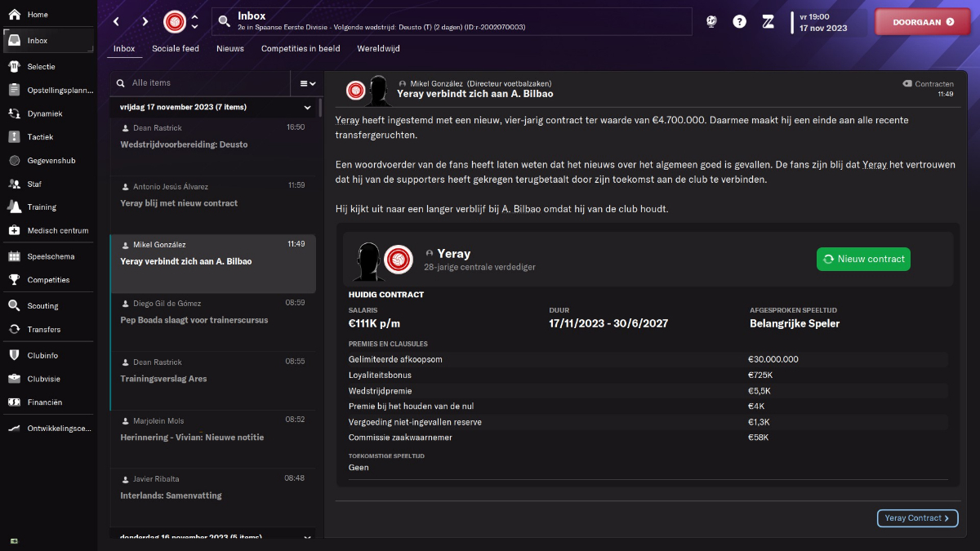The width and height of the screenshot is (980, 551).
Task: Go forward with the right arrow
Action: click(x=145, y=22)
